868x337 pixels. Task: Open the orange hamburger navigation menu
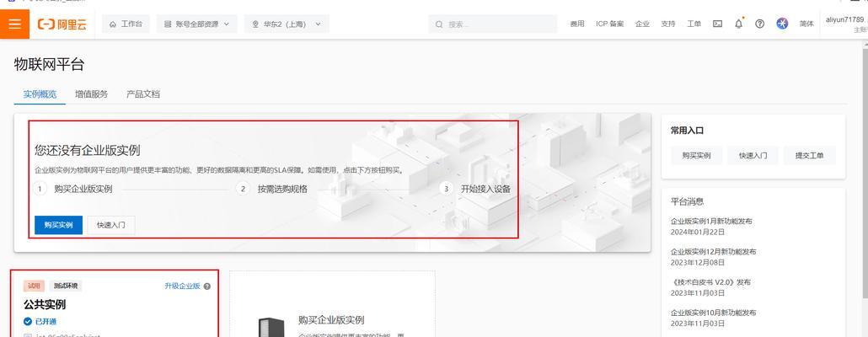tap(14, 24)
